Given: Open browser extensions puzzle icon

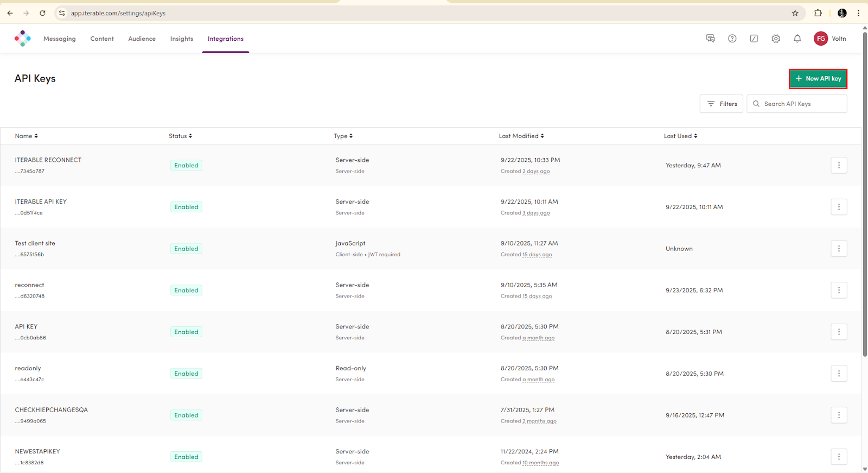Looking at the screenshot, I should (x=818, y=13).
